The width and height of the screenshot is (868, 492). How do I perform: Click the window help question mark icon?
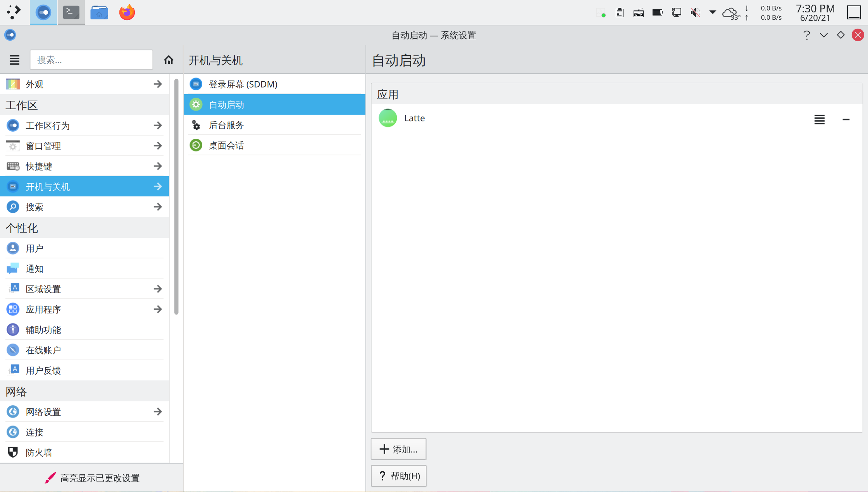806,35
